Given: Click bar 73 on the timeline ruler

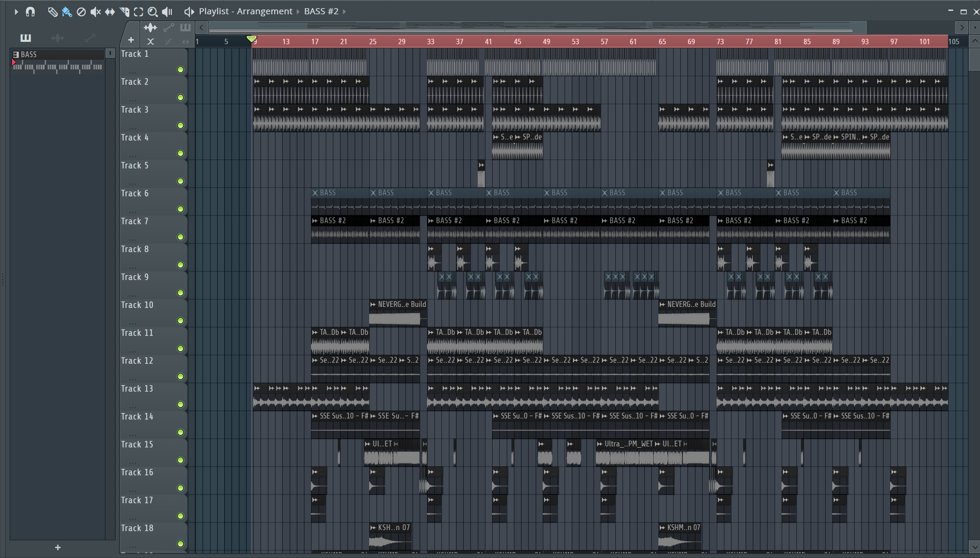Looking at the screenshot, I should pos(720,42).
